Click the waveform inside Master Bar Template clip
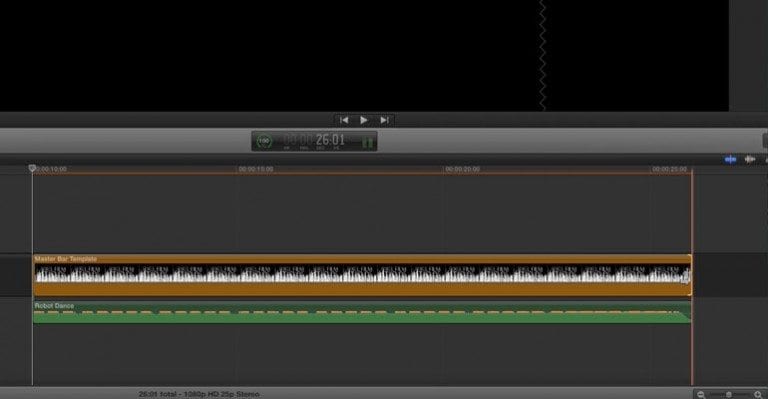 coord(362,274)
